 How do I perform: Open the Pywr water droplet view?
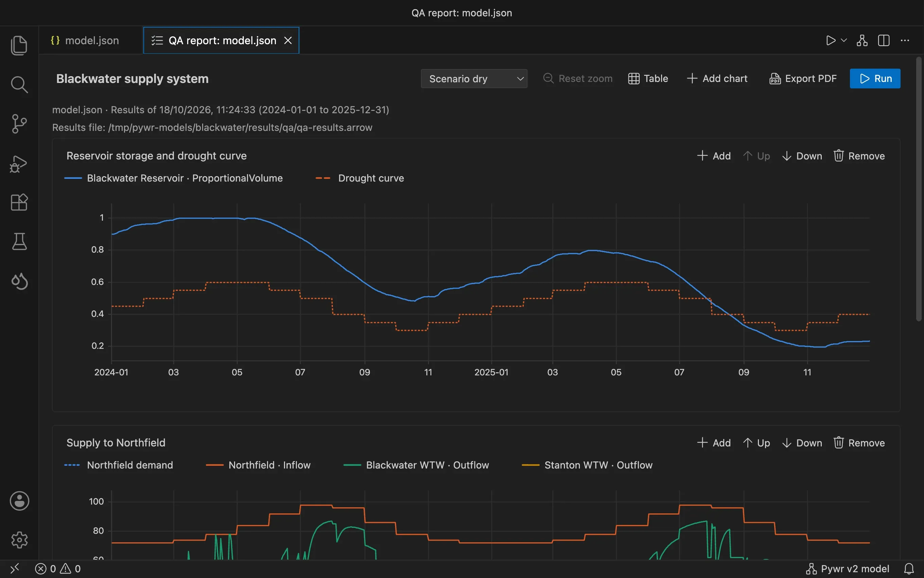[x=19, y=282]
